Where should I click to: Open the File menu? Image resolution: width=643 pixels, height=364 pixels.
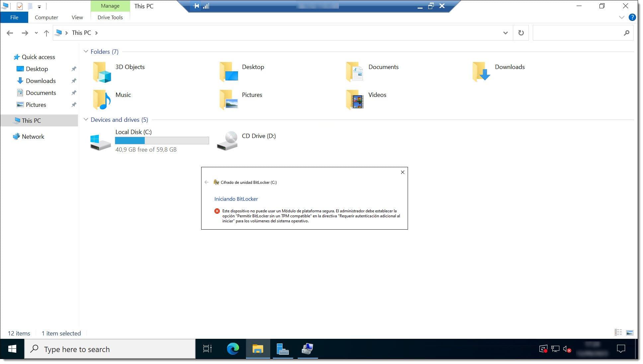(x=14, y=17)
